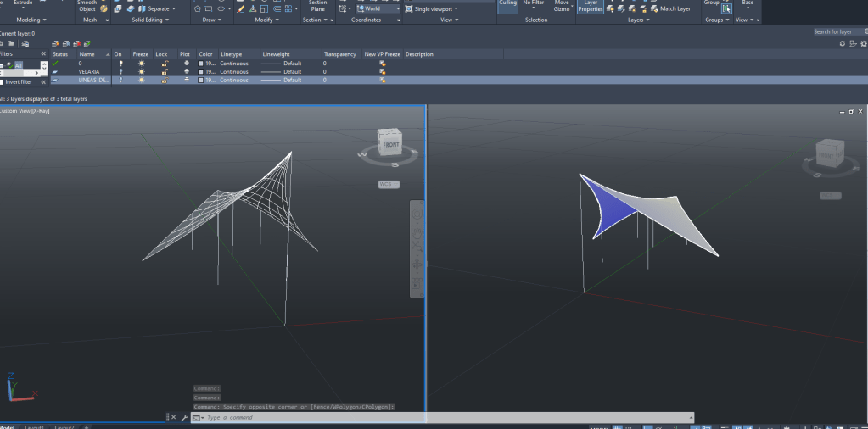Toggle lock on VELARIA layer
This screenshot has height=429, width=868.
(164, 71)
